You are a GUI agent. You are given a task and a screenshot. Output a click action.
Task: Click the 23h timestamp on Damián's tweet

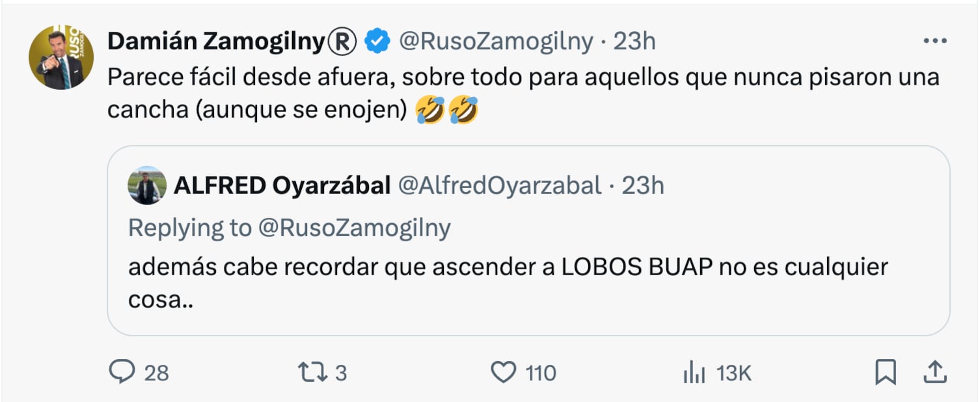pos(634,40)
